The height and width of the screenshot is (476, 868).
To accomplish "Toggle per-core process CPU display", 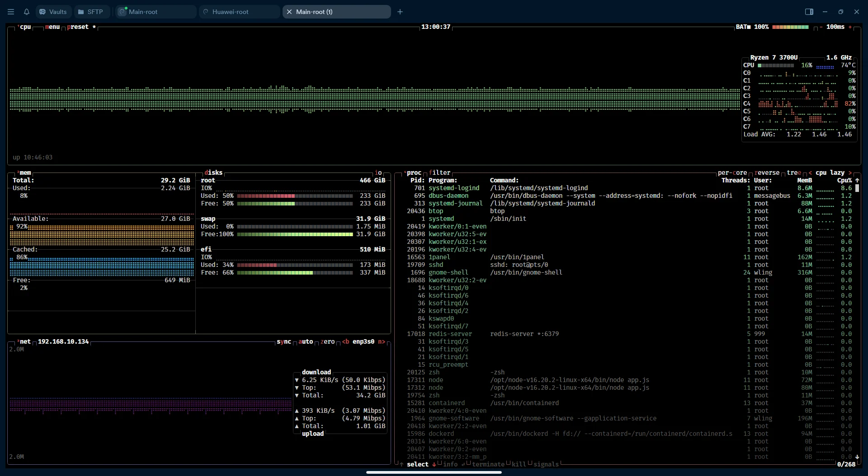I will pos(732,173).
